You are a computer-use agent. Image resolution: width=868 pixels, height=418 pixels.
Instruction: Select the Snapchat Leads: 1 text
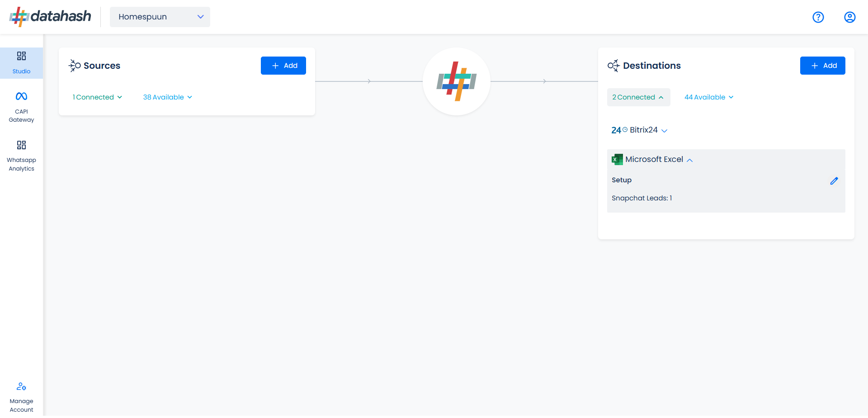coord(642,198)
